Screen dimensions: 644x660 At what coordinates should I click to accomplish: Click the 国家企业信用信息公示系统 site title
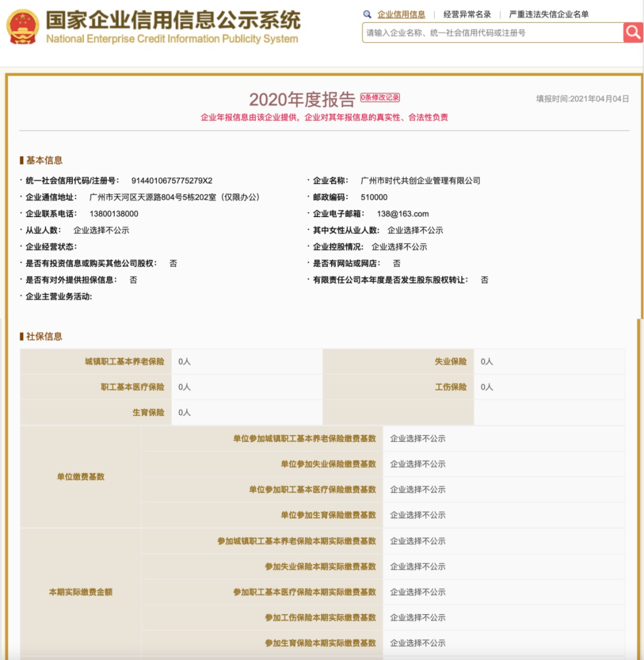point(173,21)
